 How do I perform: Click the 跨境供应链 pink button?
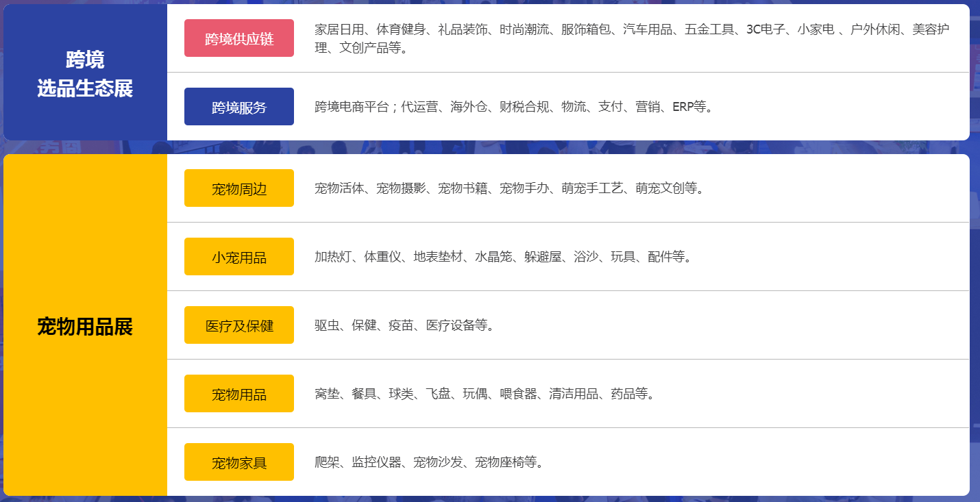point(239,38)
